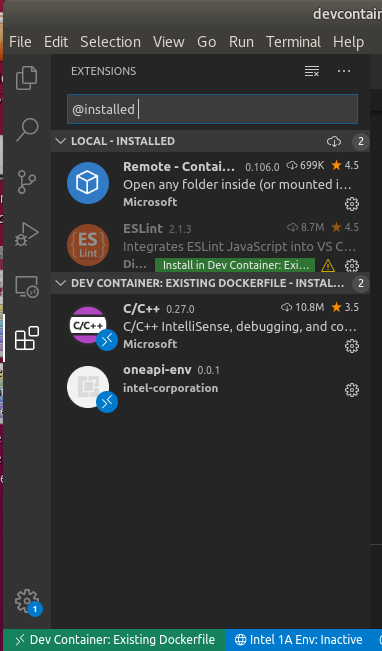Open Source Control view
This screenshot has height=651, width=382.
27,182
